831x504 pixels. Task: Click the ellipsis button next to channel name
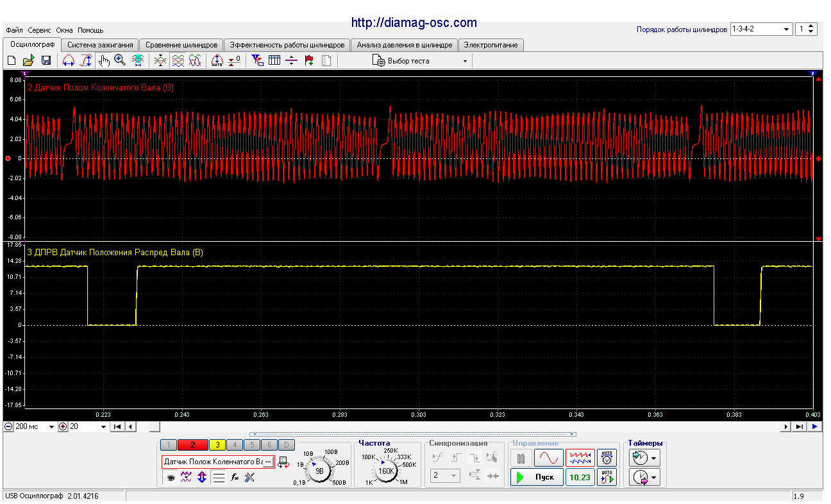pyautogui.click(x=268, y=462)
